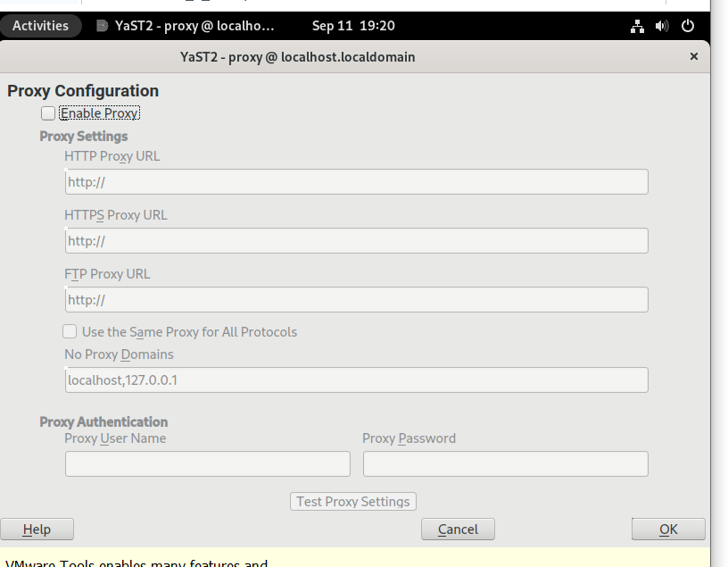Check Use the Same Proxy for All Protocols
Viewport: 728px width, 567px height.
coord(70,331)
